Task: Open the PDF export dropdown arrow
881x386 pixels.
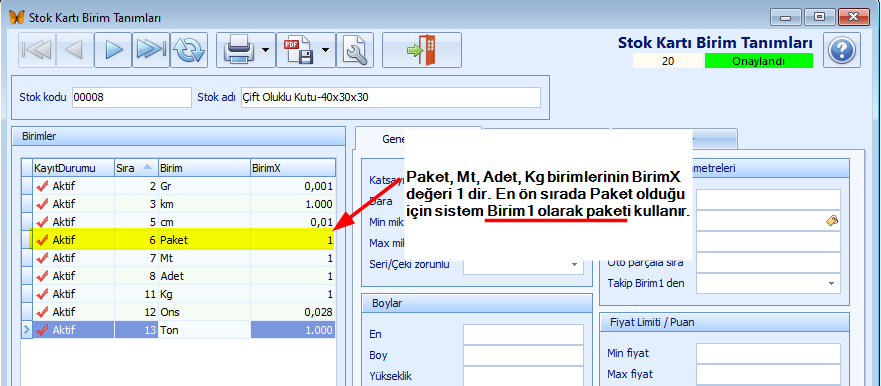Action: pyautogui.click(x=326, y=50)
